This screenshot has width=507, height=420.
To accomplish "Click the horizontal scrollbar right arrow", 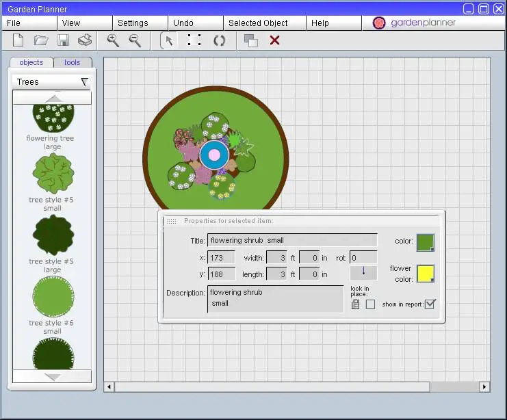I will 484,386.
